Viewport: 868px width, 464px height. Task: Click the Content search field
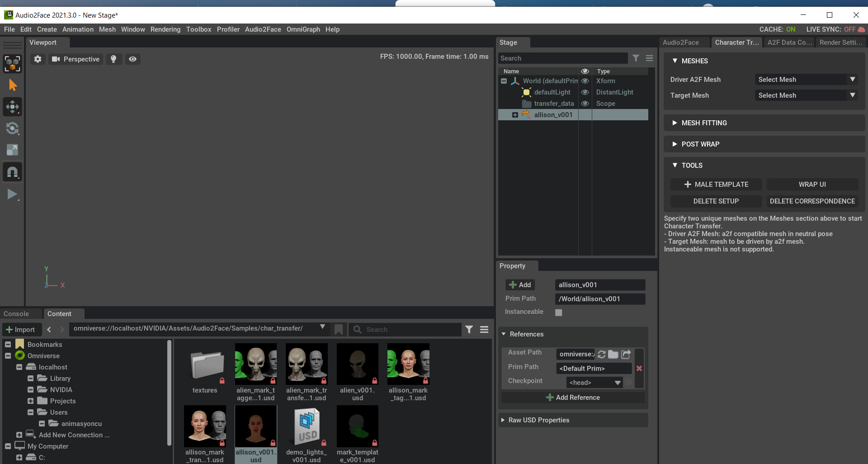pyautogui.click(x=406, y=330)
